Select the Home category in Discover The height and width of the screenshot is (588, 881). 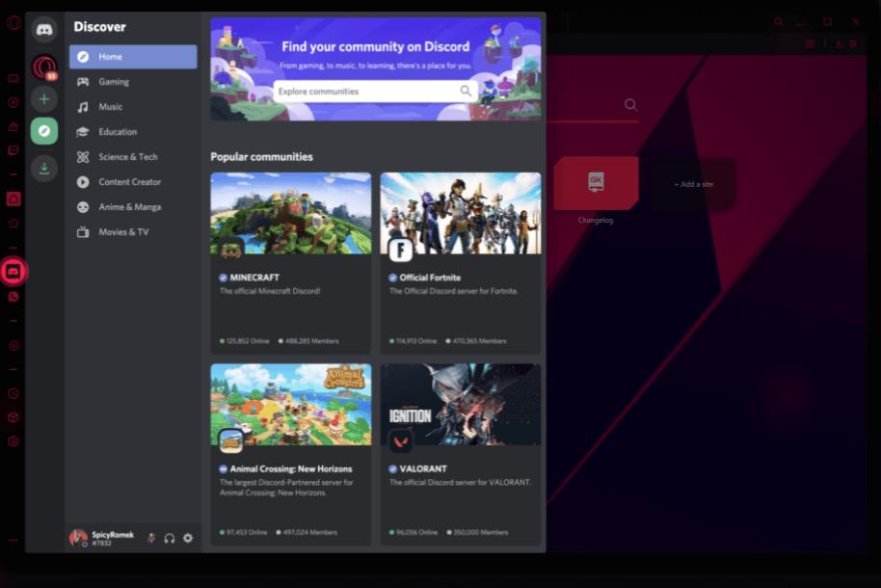pos(133,57)
